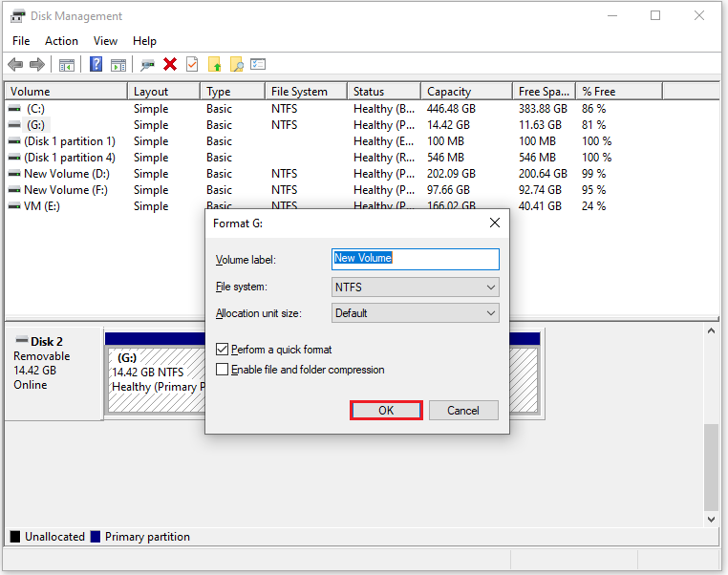The width and height of the screenshot is (728, 575).
Task: Click the yellow folder with green arrow icon
Action: pos(215,64)
